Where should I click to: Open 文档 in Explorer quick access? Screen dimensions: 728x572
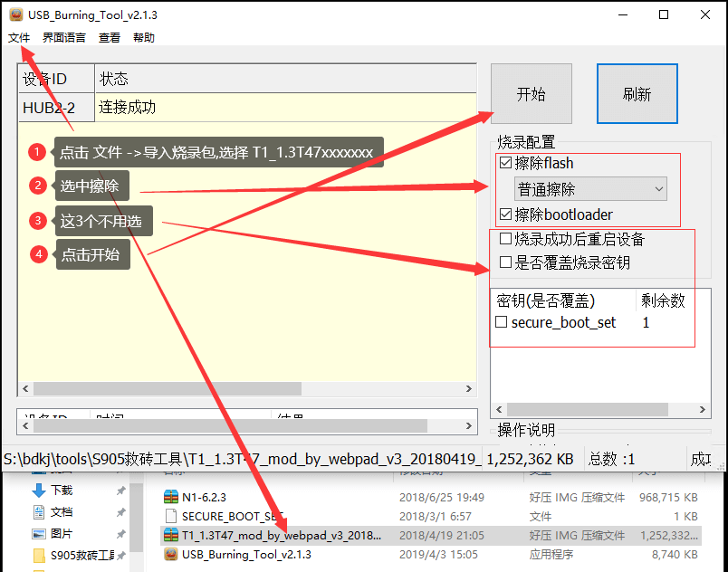(62, 512)
